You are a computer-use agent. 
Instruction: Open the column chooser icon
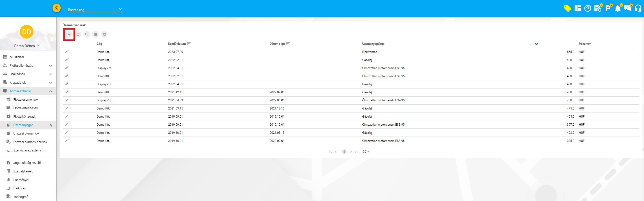[95, 34]
